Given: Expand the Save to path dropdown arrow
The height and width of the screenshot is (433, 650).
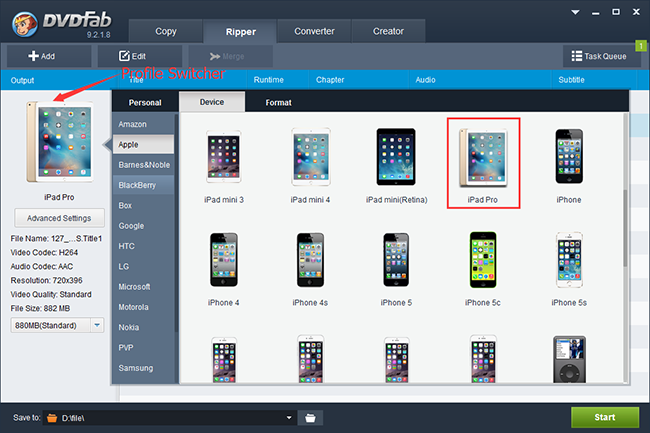Looking at the screenshot, I should (x=289, y=418).
